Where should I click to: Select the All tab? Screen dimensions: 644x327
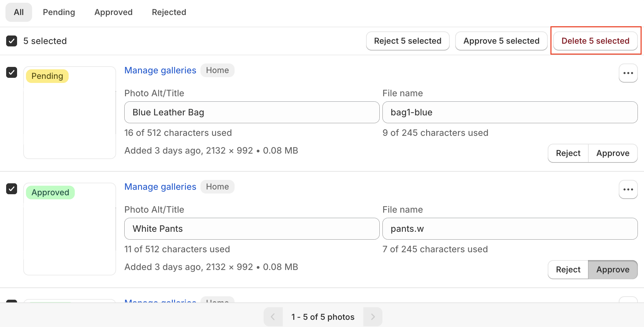point(19,12)
